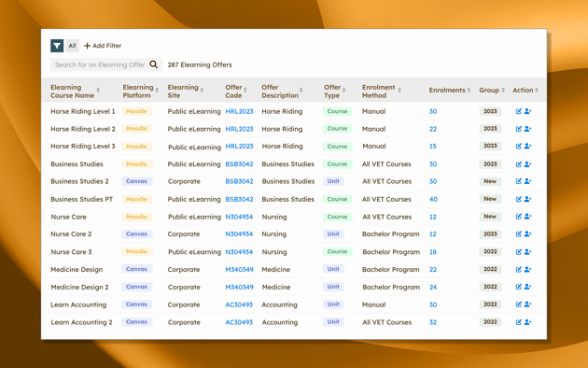Viewport: 588px width, 368px height.
Task: Open the 24 enrolments for Medicine Design 2
Action: 433,287
